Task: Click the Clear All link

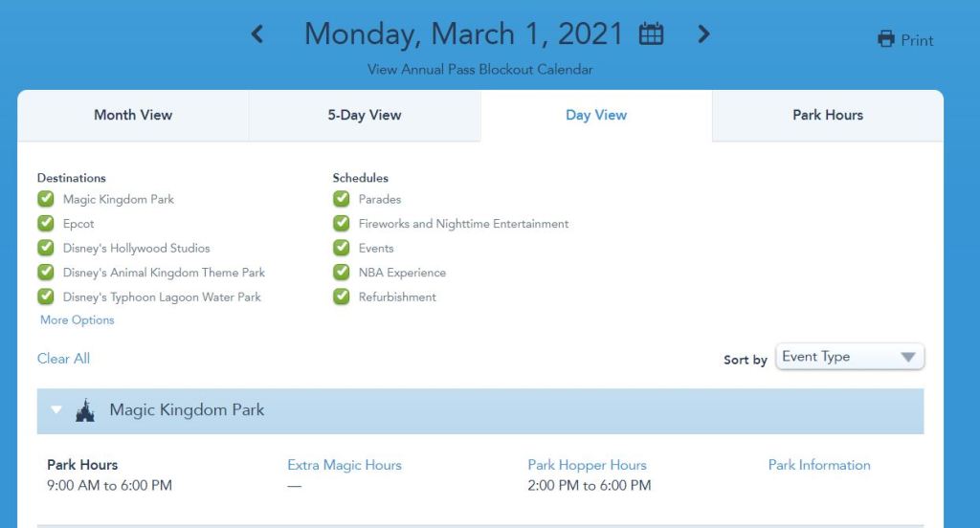Action: pos(63,359)
